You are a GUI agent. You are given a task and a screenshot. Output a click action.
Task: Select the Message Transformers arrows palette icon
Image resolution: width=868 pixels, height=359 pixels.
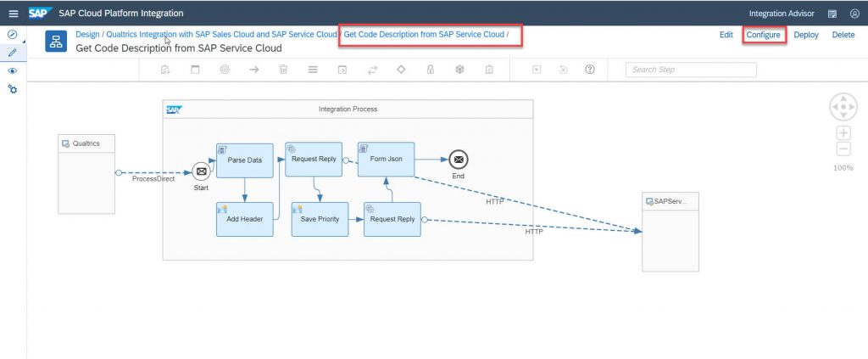point(372,70)
